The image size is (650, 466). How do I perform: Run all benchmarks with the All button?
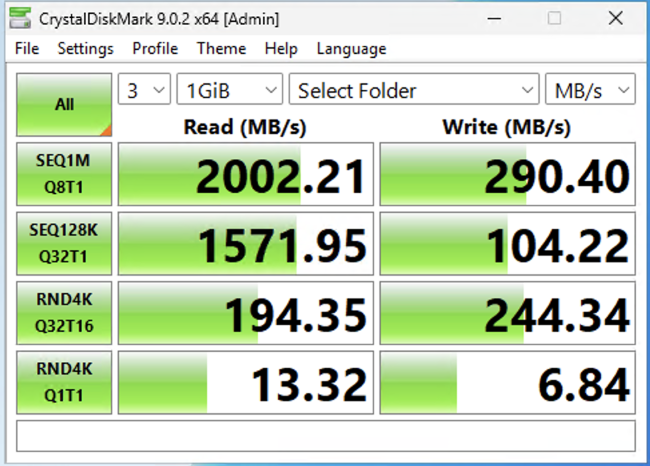click(64, 104)
